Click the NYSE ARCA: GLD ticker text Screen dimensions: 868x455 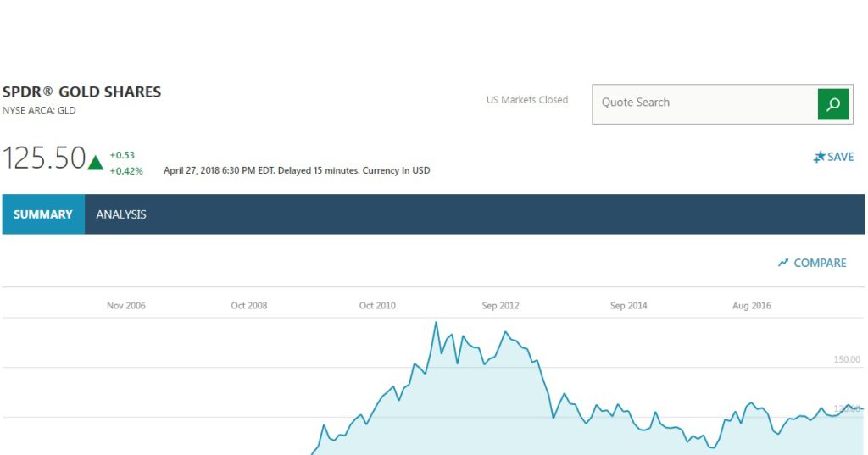click(x=39, y=110)
